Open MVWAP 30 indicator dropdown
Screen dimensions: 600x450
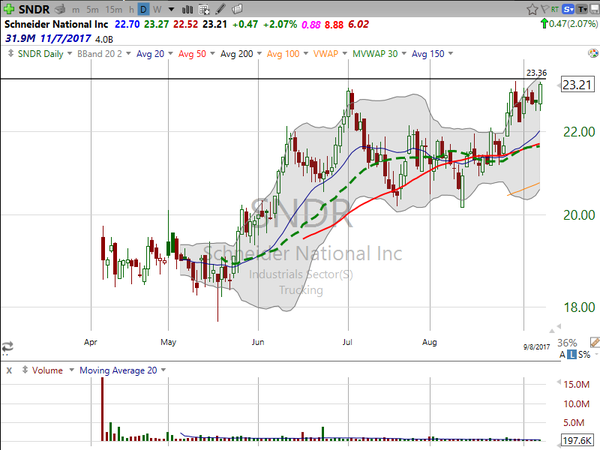(404, 54)
